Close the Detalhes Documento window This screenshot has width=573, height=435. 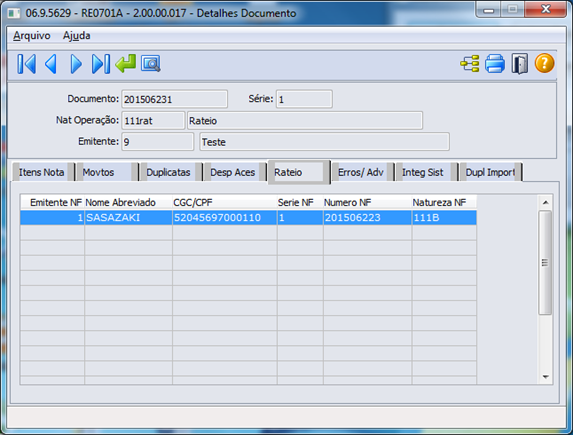[546, 10]
